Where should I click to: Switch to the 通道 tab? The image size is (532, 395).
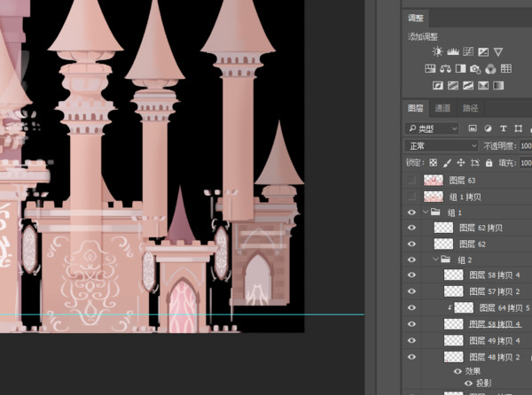(x=442, y=108)
